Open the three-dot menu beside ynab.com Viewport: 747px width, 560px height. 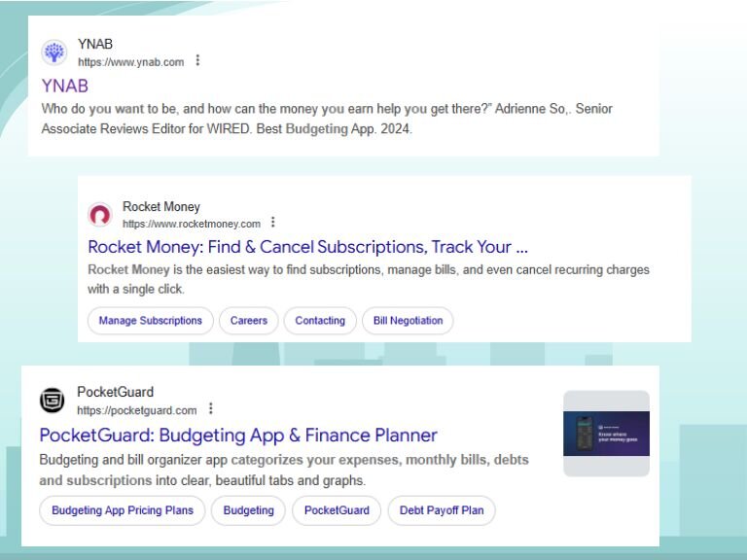pyautogui.click(x=197, y=61)
